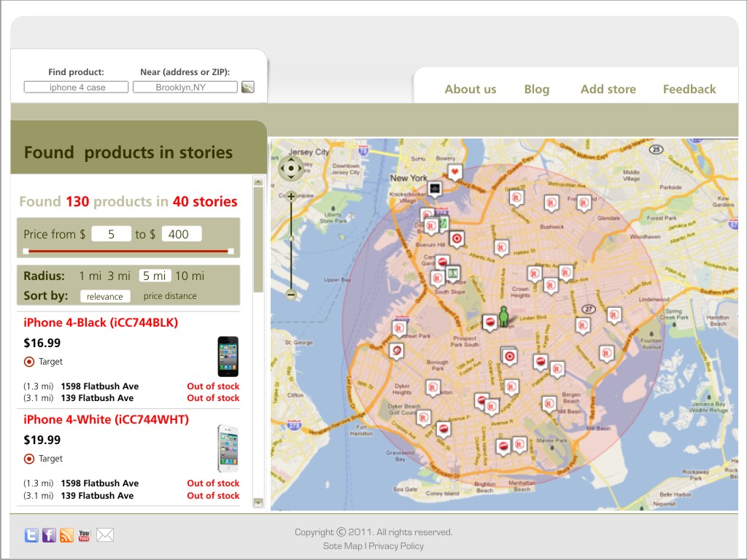Set radius to 1 mi
This screenshot has width=747, height=560.
tap(90, 276)
